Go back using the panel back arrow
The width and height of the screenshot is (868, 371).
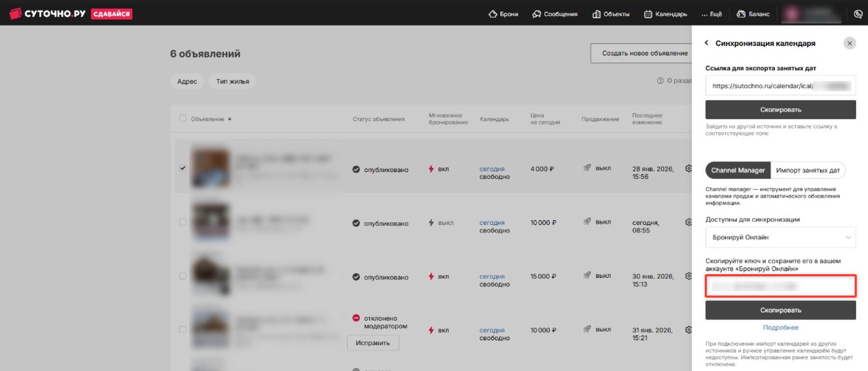tap(706, 43)
